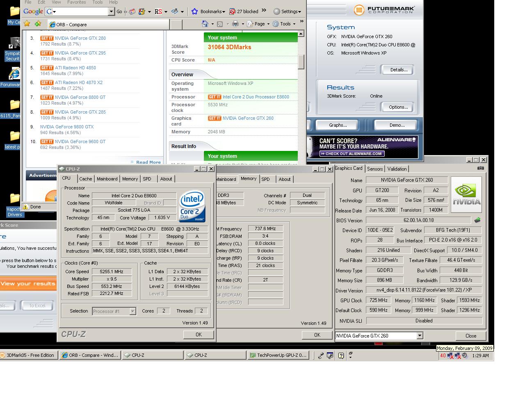The width and height of the screenshot is (525, 420).
Task: Click Check Out Alienware.com banner button
Action: pos(352,154)
